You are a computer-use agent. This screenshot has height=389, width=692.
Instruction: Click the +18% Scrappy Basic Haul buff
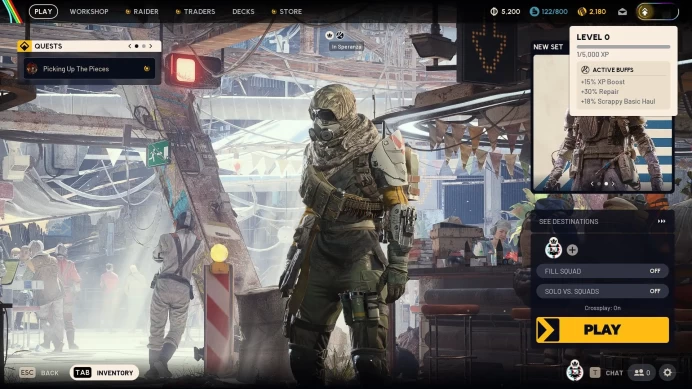618,102
